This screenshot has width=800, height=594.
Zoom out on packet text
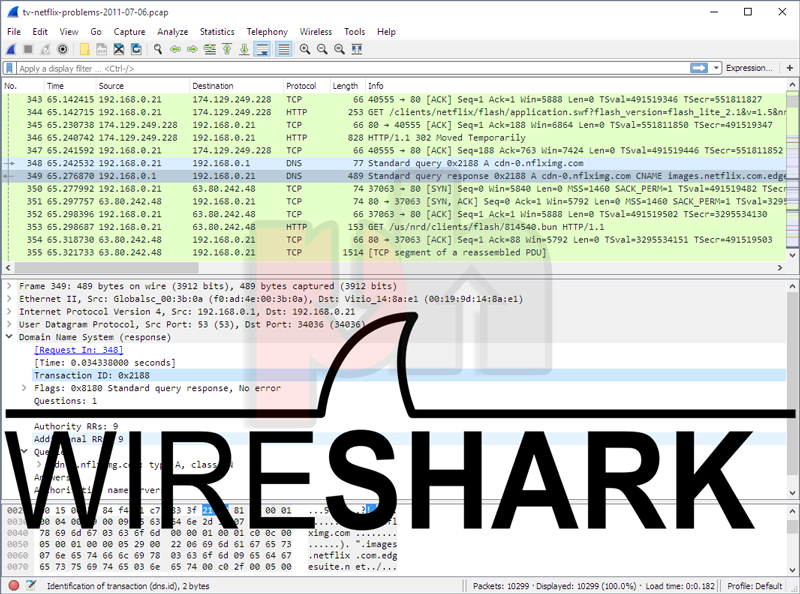(x=322, y=49)
